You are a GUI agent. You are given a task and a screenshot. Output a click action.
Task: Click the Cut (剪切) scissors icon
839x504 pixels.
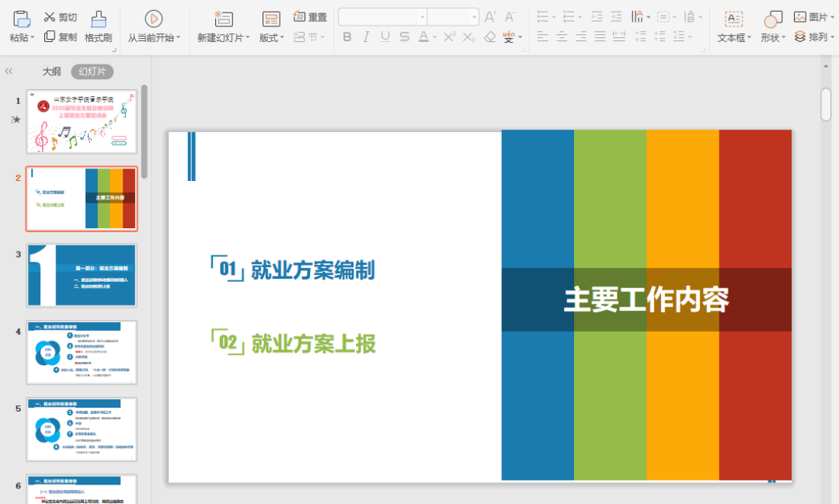coord(50,17)
